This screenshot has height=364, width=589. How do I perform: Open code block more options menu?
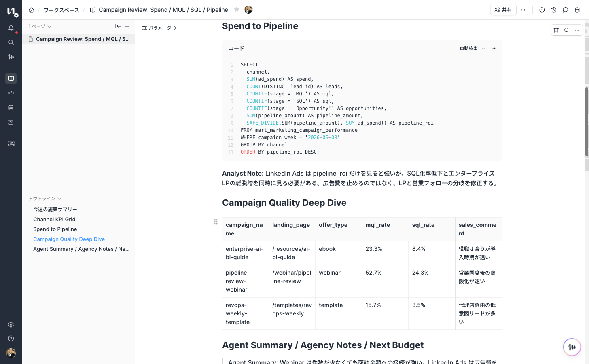tap(494, 48)
